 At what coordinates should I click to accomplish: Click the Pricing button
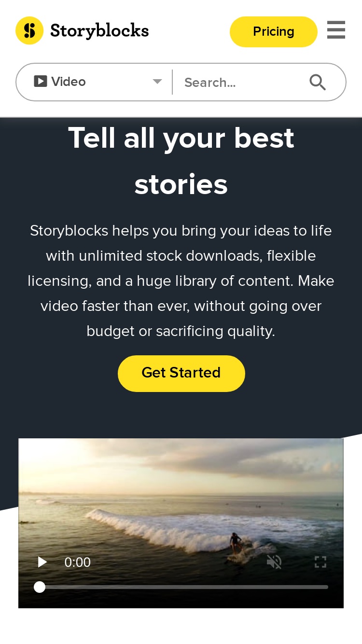pyautogui.click(x=274, y=32)
